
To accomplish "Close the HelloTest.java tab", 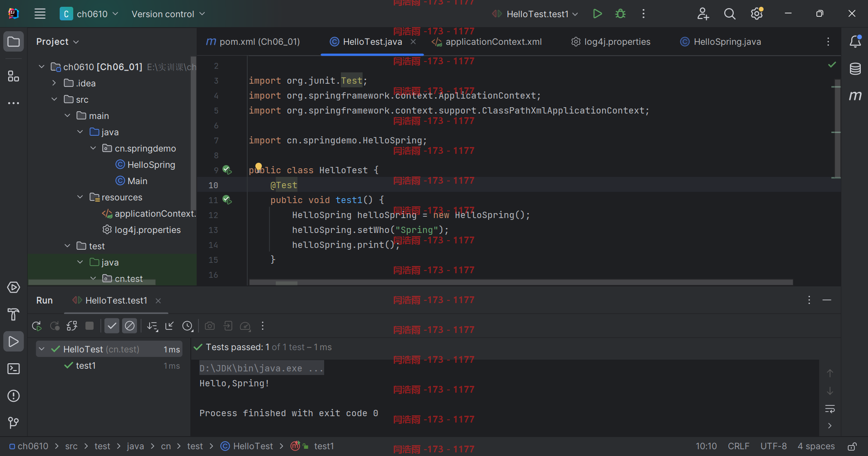I will (x=413, y=42).
